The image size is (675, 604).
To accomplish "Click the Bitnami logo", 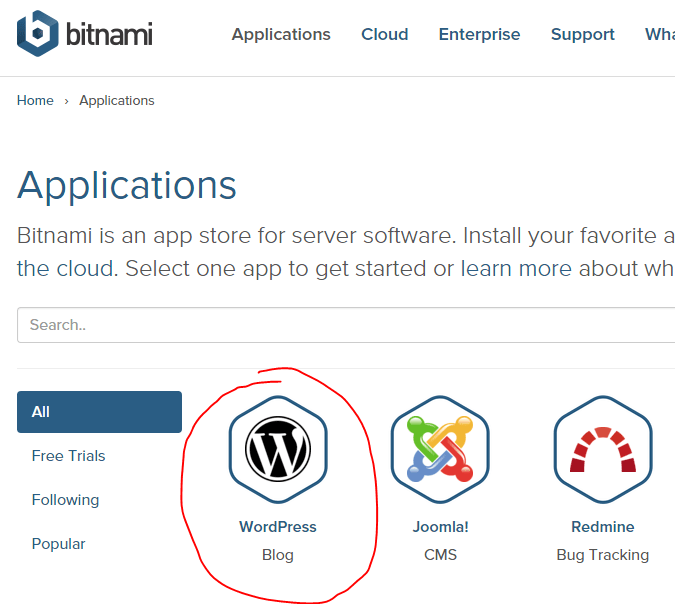I will (x=84, y=34).
